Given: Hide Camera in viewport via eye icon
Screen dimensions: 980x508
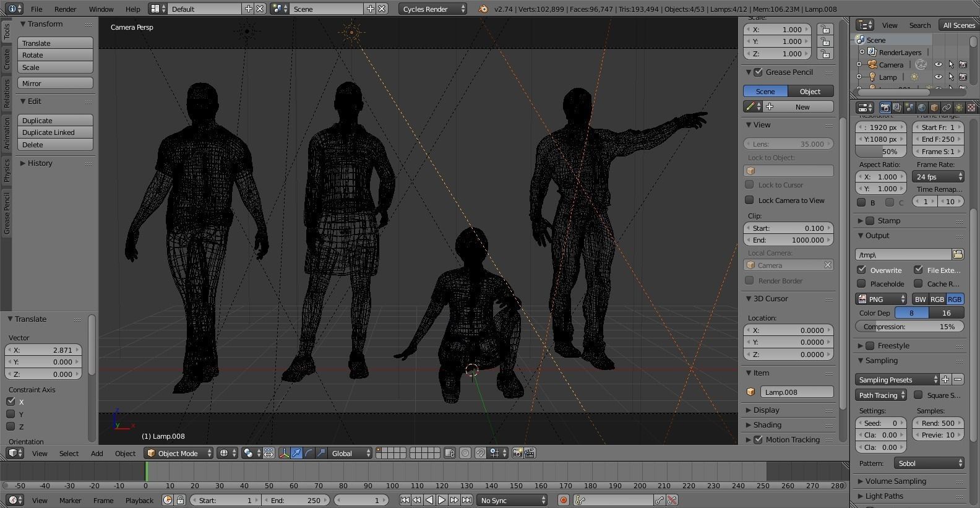Looking at the screenshot, I should click(x=938, y=64).
